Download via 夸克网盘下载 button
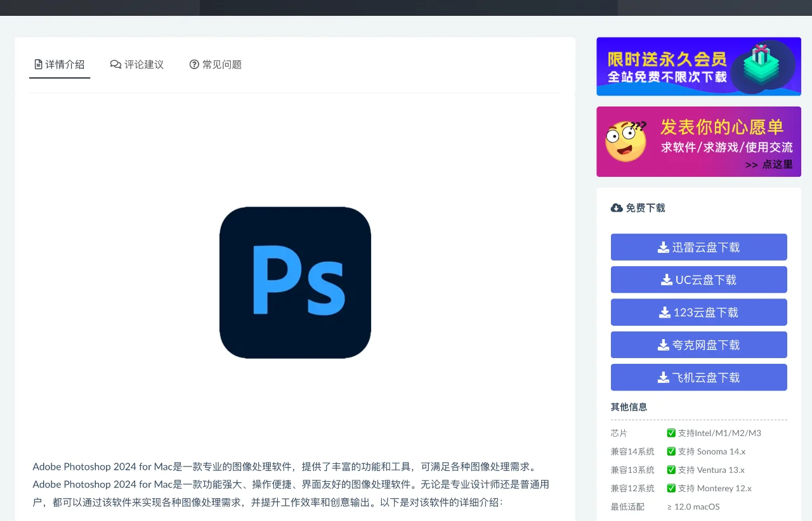Screen dimensions: 812x521 699,345
